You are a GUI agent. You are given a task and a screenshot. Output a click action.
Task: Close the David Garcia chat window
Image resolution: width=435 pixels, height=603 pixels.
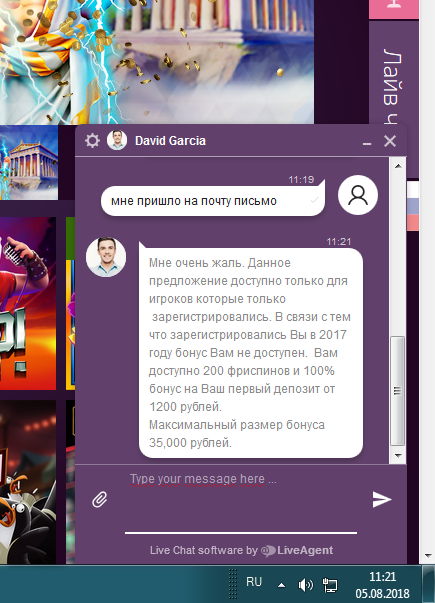point(390,141)
